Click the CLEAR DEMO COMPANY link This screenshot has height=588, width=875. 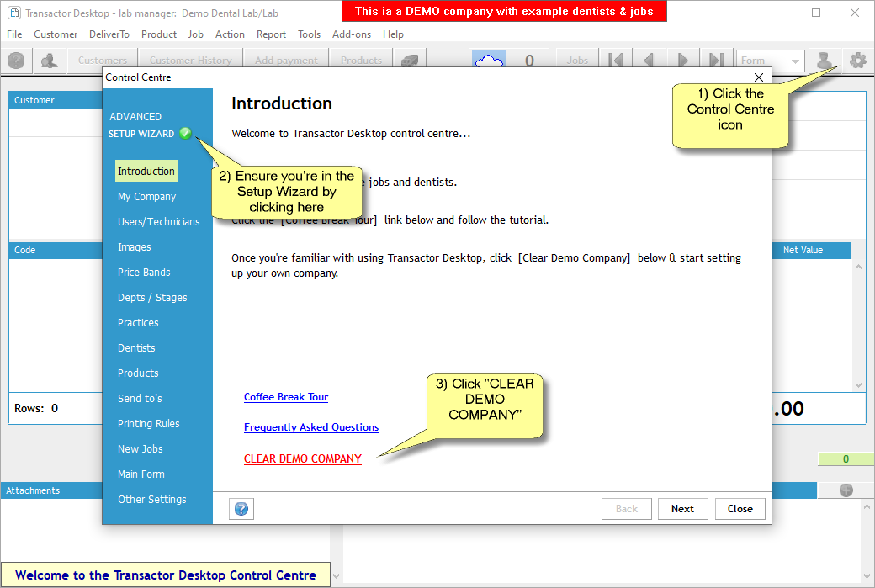[x=302, y=459]
